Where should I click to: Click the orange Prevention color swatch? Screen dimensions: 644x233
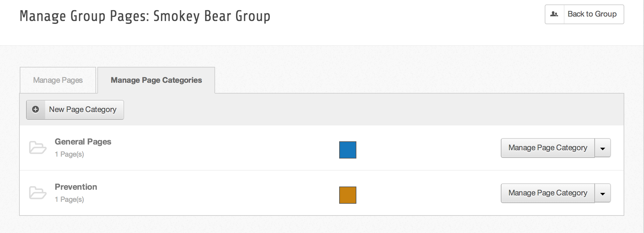pos(347,195)
